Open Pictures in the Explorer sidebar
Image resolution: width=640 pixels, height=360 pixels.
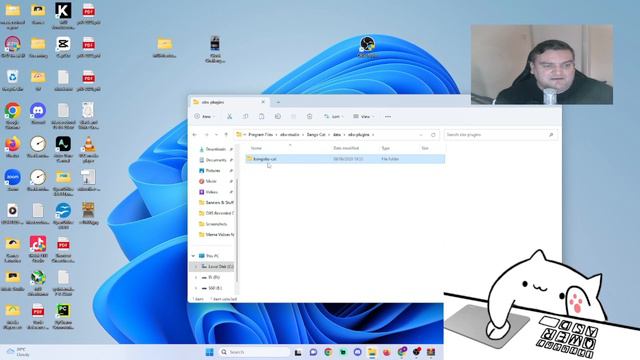point(212,171)
